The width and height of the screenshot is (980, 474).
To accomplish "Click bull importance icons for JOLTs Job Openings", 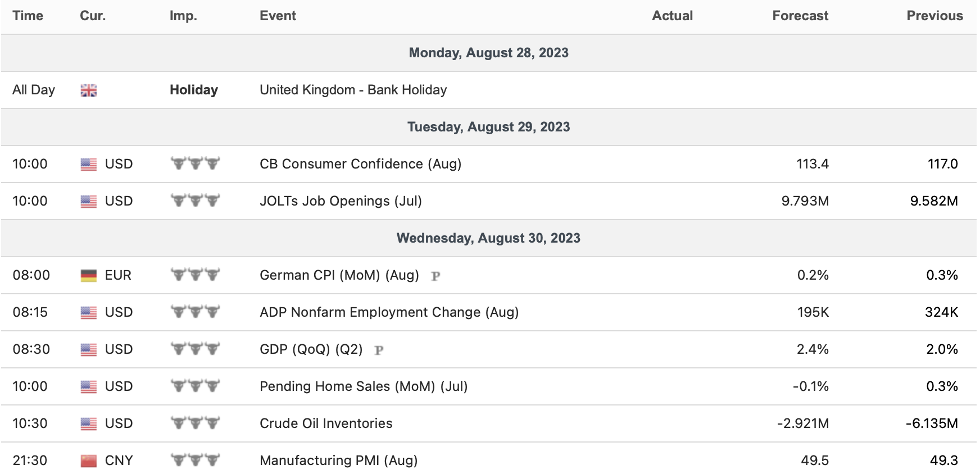I will (195, 200).
